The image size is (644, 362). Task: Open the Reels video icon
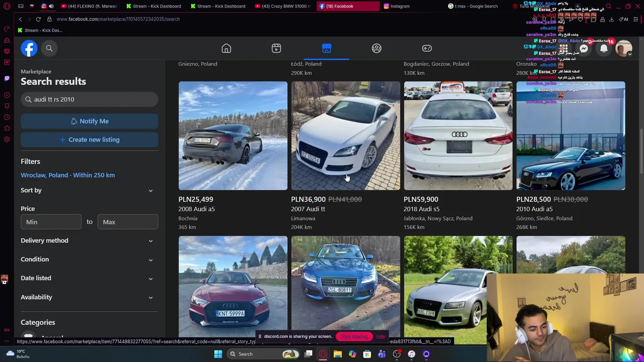tap(276, 48)
